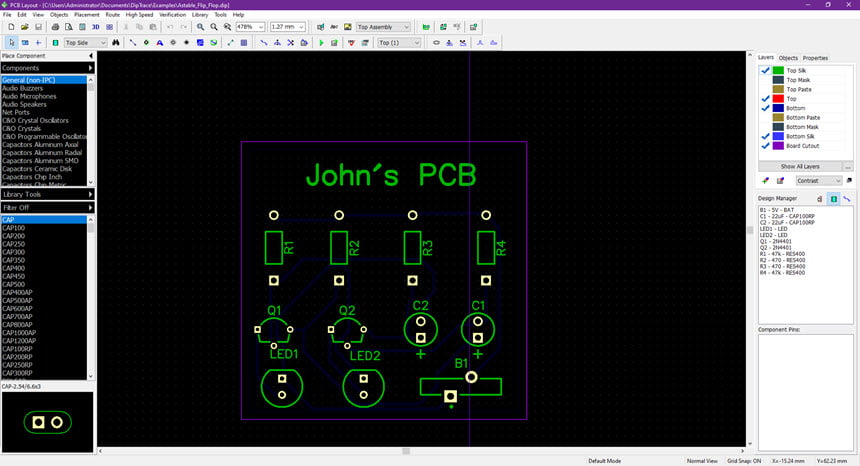Click the place via dot icon
Viewport: 860px width, 466px height.
click(186, 42)
